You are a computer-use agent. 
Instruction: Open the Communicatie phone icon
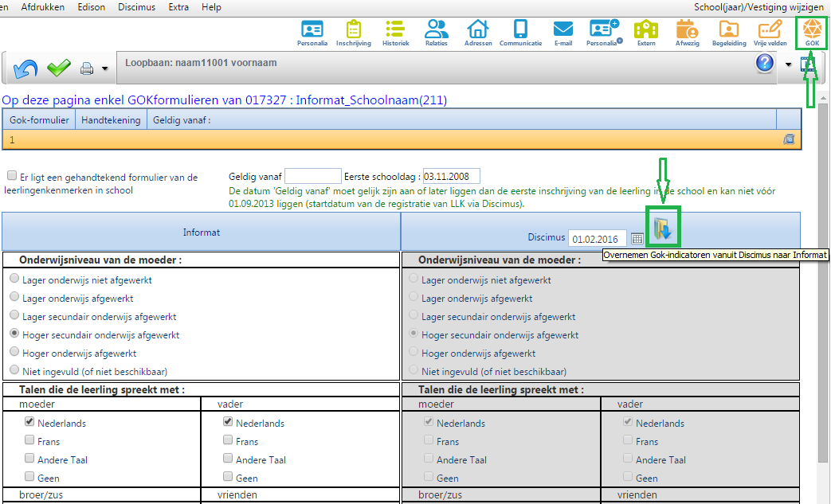[520, 33]
